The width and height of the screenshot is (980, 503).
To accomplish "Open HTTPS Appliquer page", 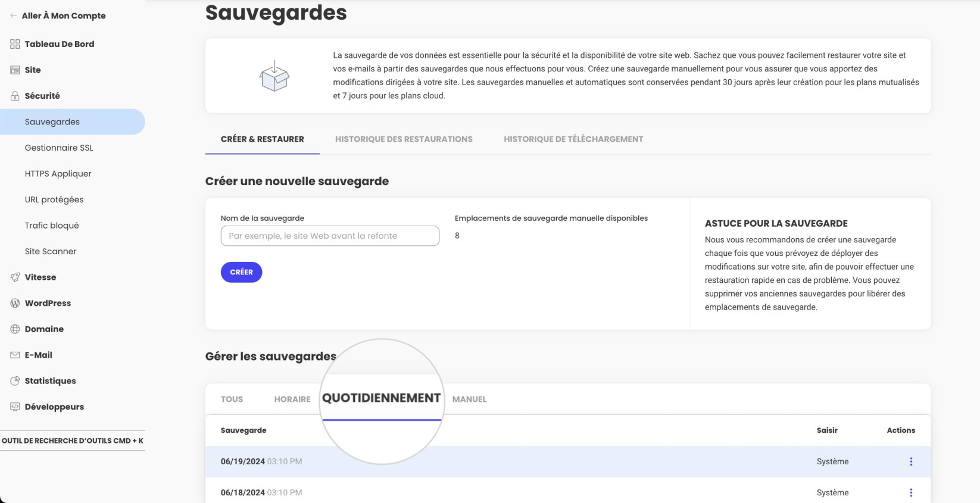I will click(58, 174).
